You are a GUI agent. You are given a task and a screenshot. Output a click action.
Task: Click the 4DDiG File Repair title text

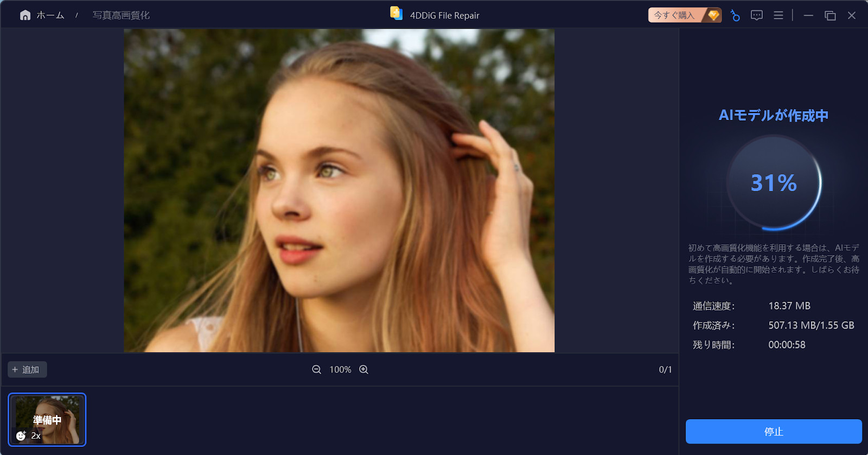[x=444, y=15]
